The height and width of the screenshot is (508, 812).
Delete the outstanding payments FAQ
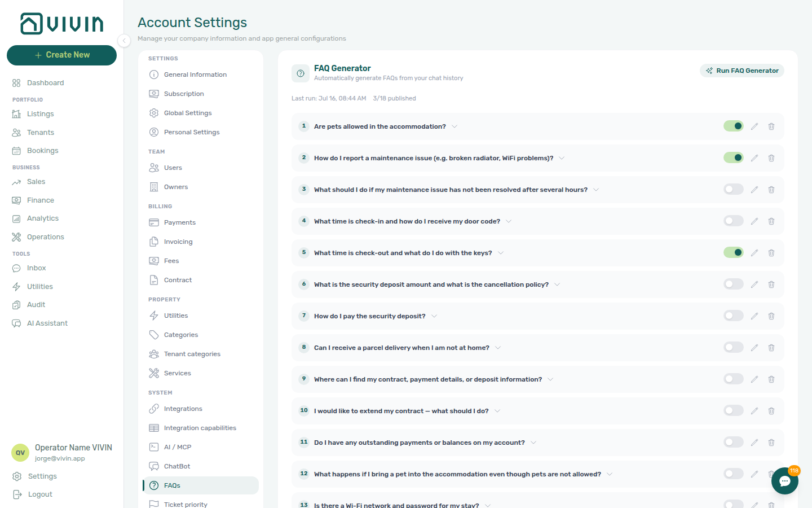tap(771, 443)
